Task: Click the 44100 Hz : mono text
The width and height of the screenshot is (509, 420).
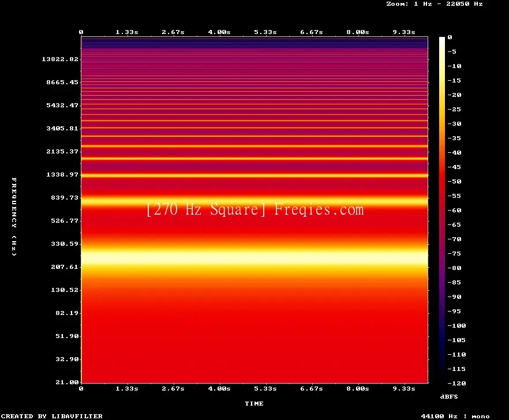Action: (455, 416)
